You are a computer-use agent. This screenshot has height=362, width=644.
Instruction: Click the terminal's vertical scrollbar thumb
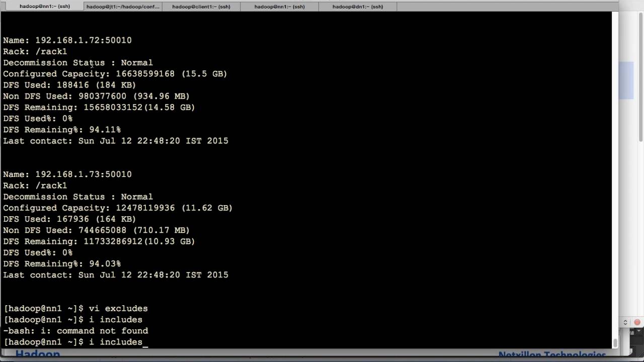click(615, 343)
